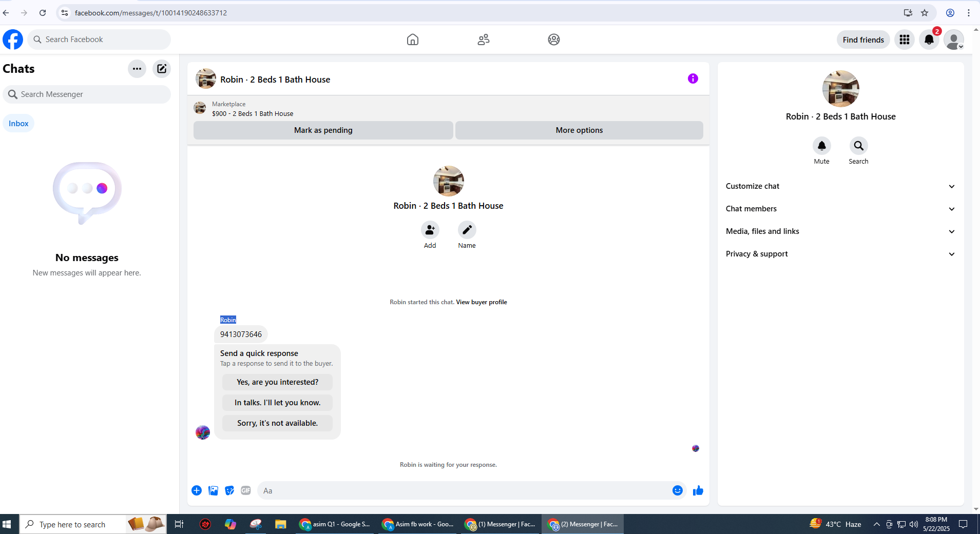Click the Search Messenger field
The width and height of the screenshot is (980, 534).
point(87,94)
